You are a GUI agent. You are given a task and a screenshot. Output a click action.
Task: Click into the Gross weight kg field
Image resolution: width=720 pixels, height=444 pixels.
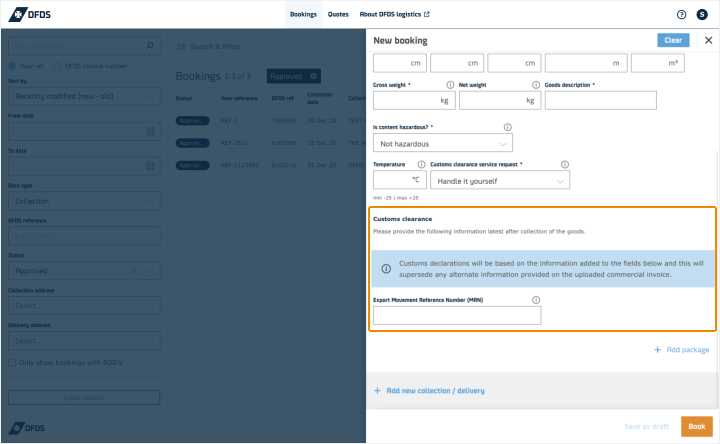414,101
